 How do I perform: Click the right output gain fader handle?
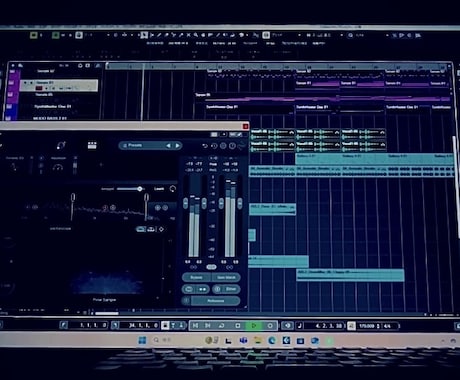(x=240, y=203)
